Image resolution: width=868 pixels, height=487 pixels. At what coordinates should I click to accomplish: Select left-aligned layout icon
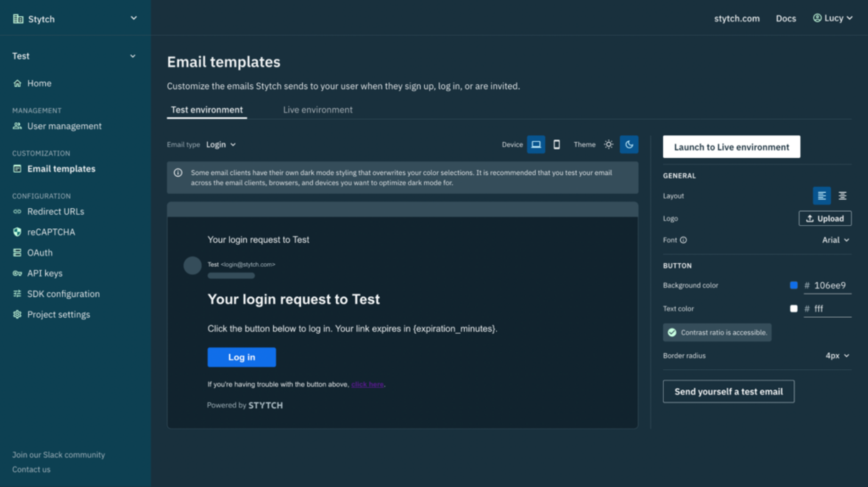point(821,196)
